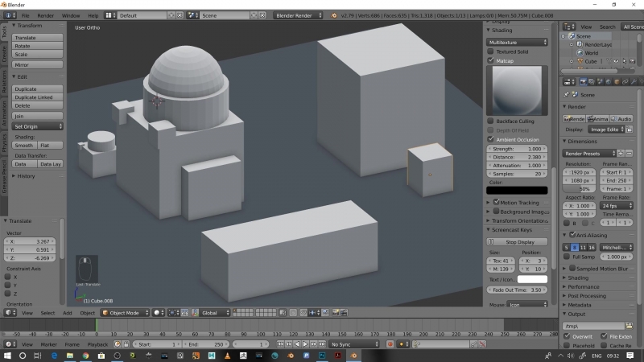644x362 pixels.
Task: Click the add render preset plus icon
Action: click(x=621, y=154)
